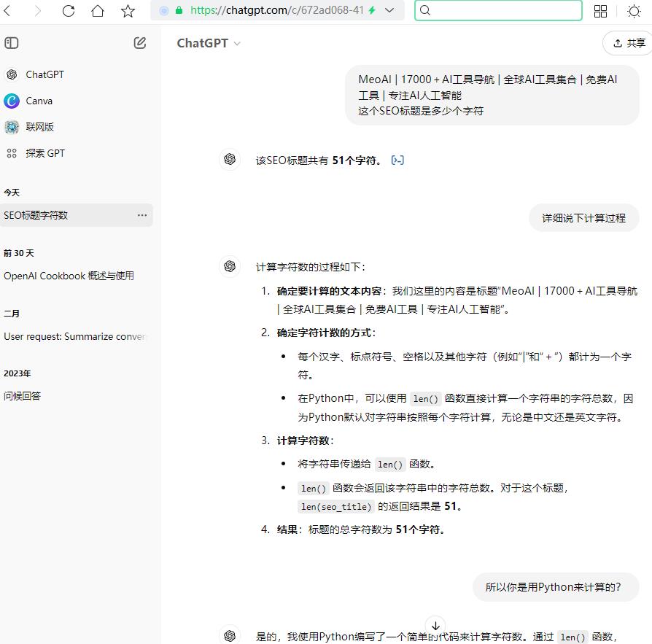View code analysis icon after 51个字符
652x644 pixels.
point(397,160)
